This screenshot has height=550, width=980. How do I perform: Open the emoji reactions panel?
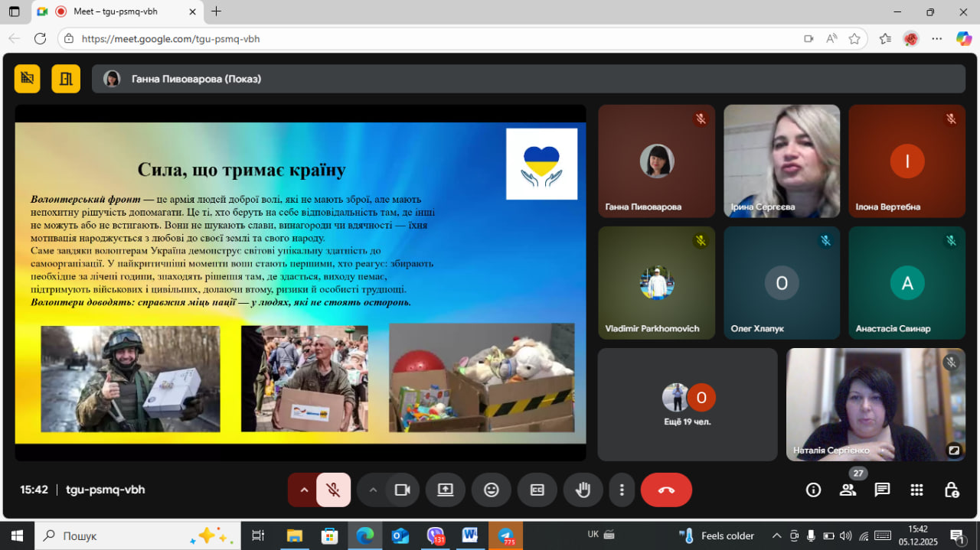click(x=492, y=490)
